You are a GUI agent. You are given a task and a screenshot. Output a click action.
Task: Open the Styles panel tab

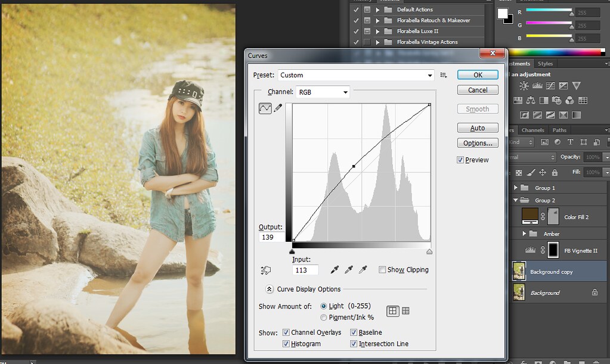pyautogui.click(x=545, y=64)
